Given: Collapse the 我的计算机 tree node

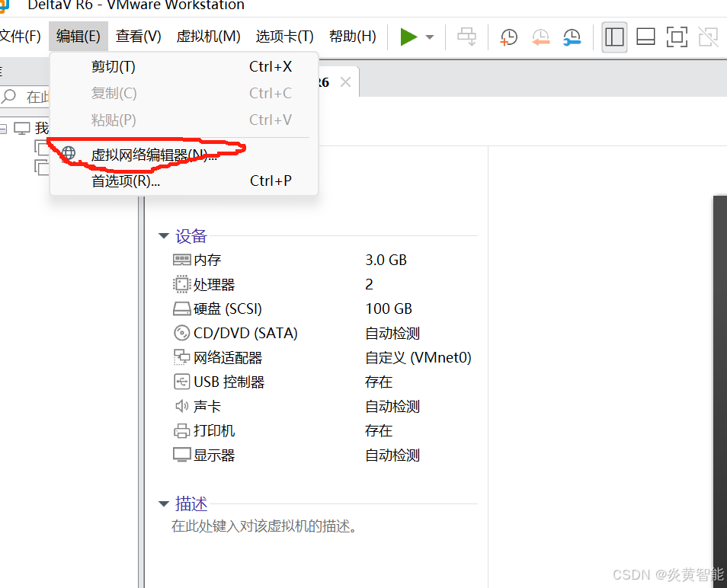Looking at the screenshot, I should tap(3, 129).
